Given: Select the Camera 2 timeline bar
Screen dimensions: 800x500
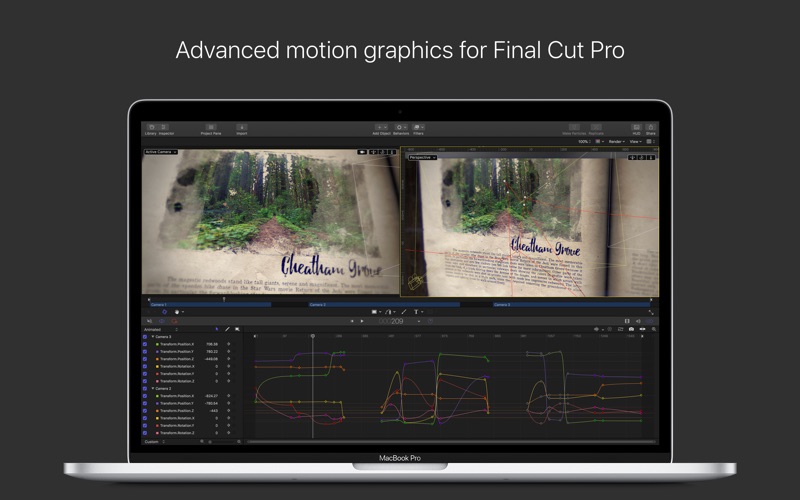Looking at the screenshot, I should click(x=384, y=305).
